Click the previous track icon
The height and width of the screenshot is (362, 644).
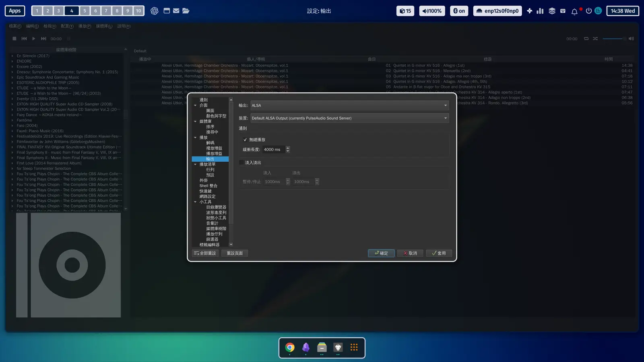tap(24, 39)
